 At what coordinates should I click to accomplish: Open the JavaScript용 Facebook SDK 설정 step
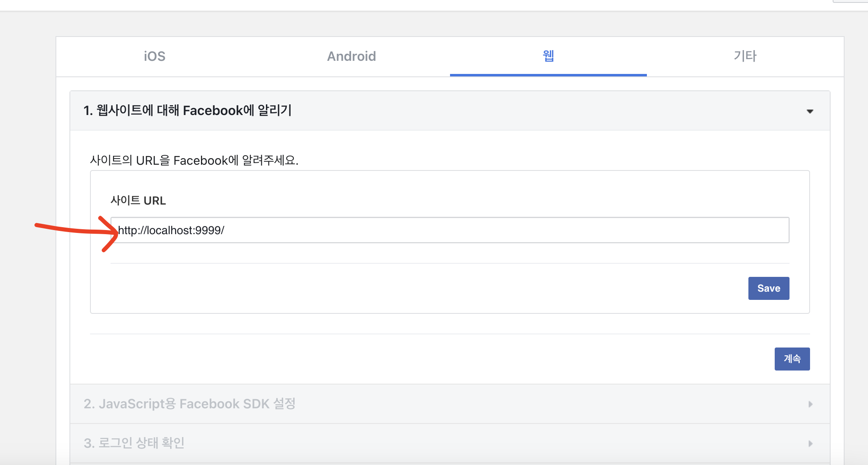[189, 404]
